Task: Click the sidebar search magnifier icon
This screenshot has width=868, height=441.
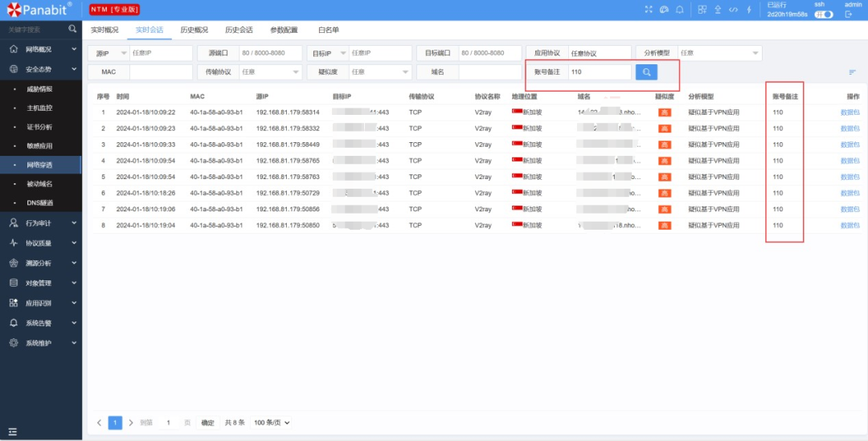Action: (x=72, y=29)
